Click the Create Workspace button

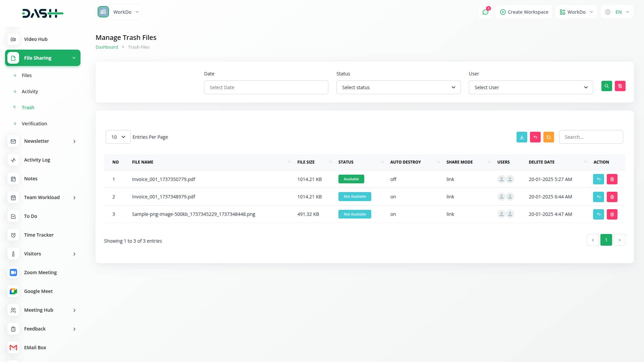(x=524, y=12)
